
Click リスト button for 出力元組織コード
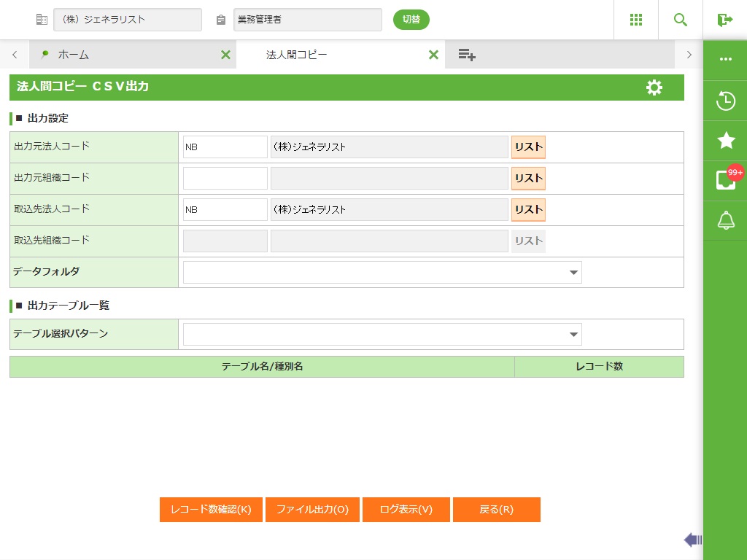coord(528,178)
